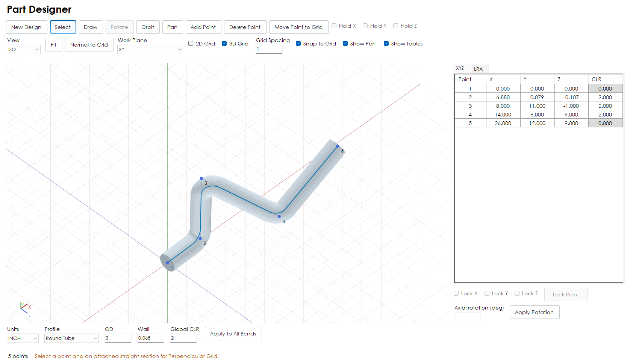Click the Global CLR input field
Screen dimensions: 630x364
[x=183, y=338]
